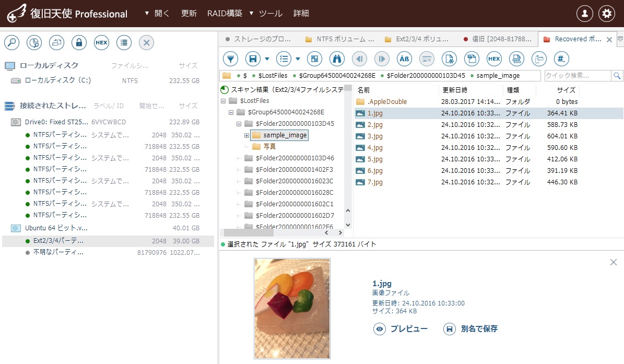Click the ID card details icon

pyautogui.click(x=427, y=59)
